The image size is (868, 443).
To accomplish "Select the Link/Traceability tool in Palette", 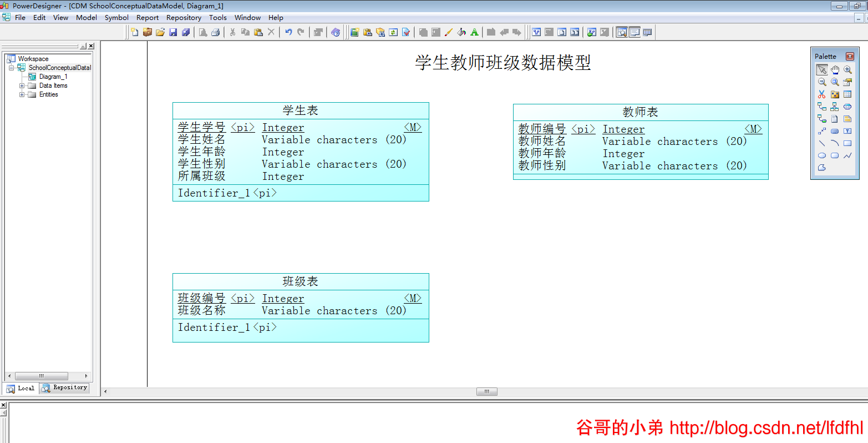I will 821,131.
